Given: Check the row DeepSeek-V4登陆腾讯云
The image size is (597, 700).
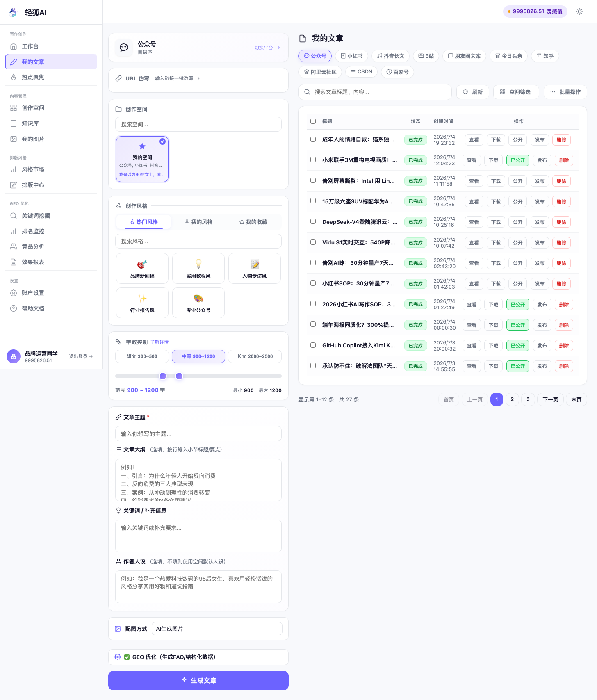Looking at the screenshot, I should tap(313, 221).
